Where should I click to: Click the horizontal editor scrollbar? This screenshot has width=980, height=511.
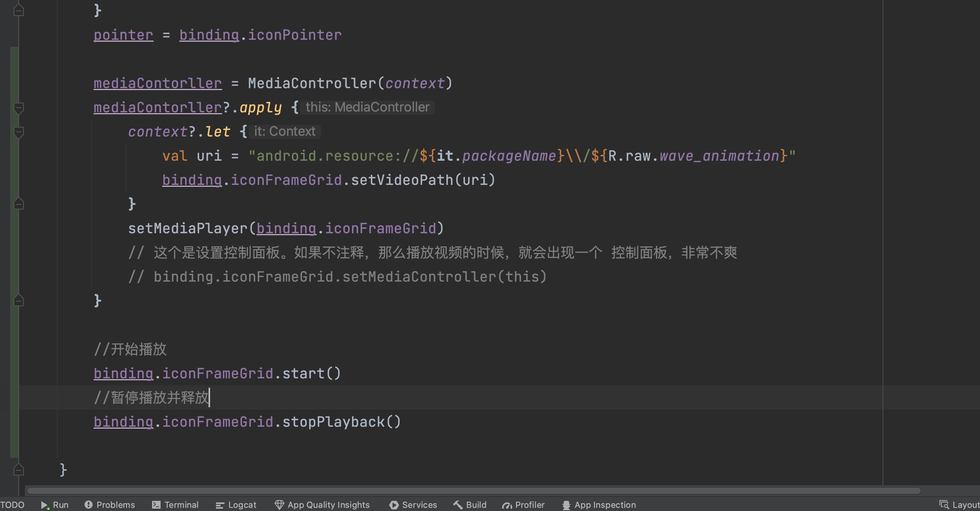[474, 490]
